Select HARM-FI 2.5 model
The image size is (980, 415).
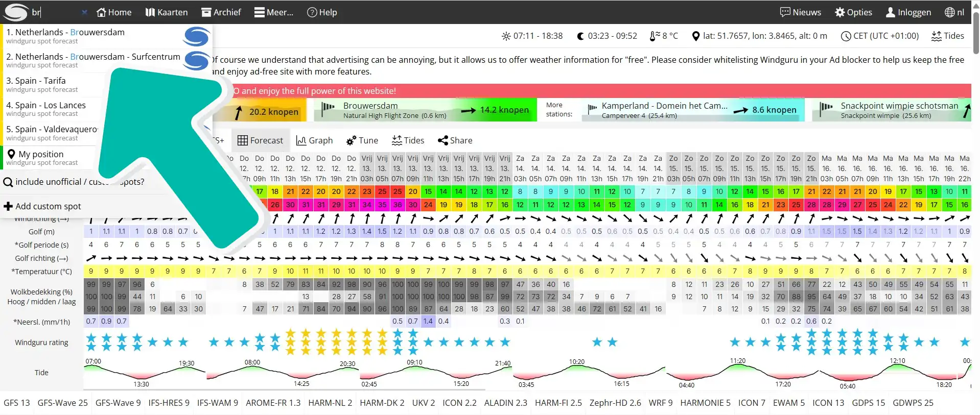pyautogui.click(x=558, y=403)
